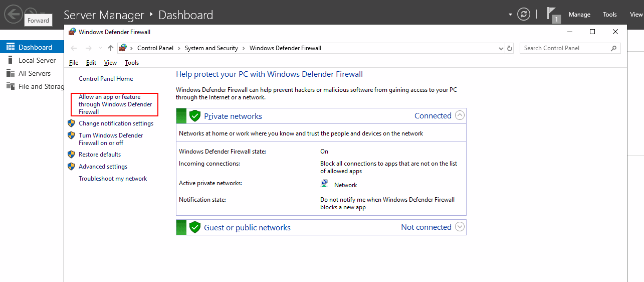The width and height of the screenshot is (644, 282).
Task: Click the address bar firewall icon
Action: point(123,48)
